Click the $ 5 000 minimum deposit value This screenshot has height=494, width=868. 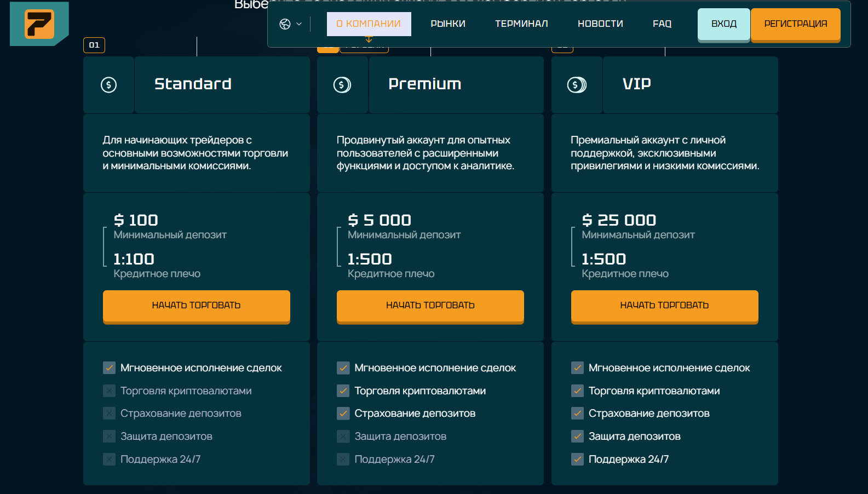tap(380, 220)
